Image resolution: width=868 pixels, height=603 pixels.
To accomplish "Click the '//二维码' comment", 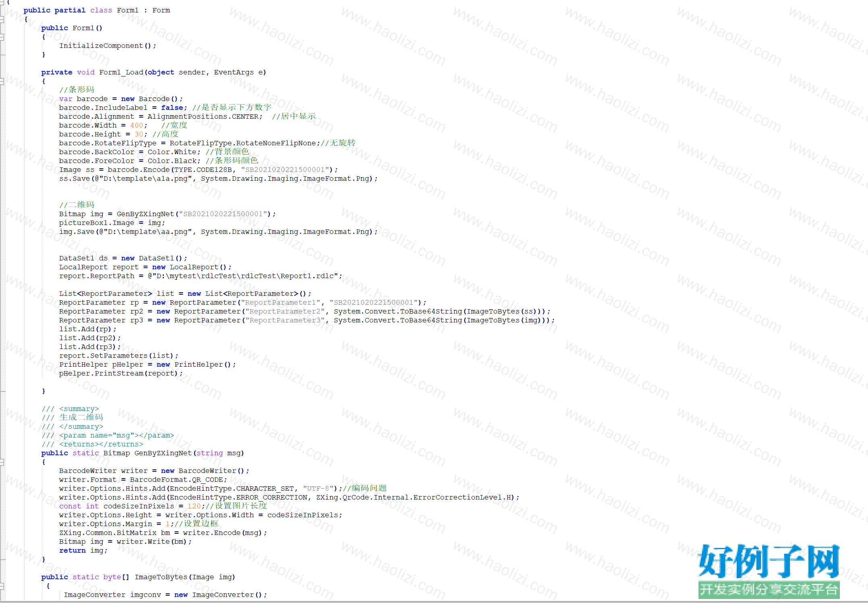I will click(76, 205).
